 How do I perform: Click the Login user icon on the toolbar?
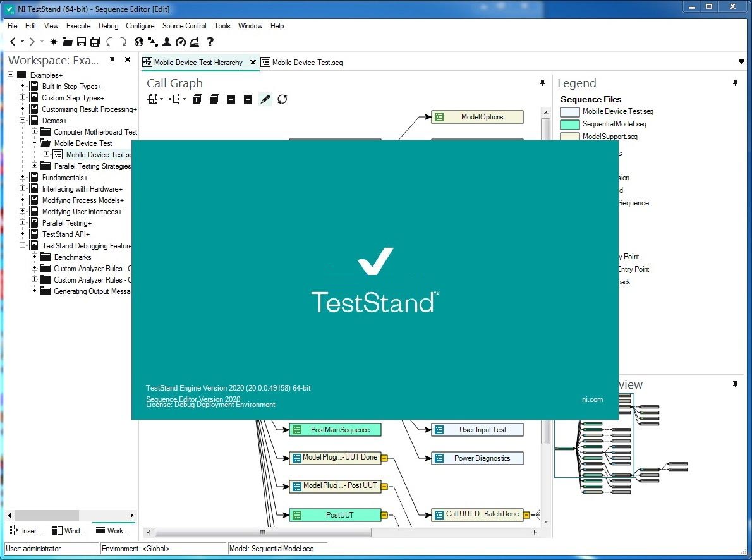pos(166,42)
